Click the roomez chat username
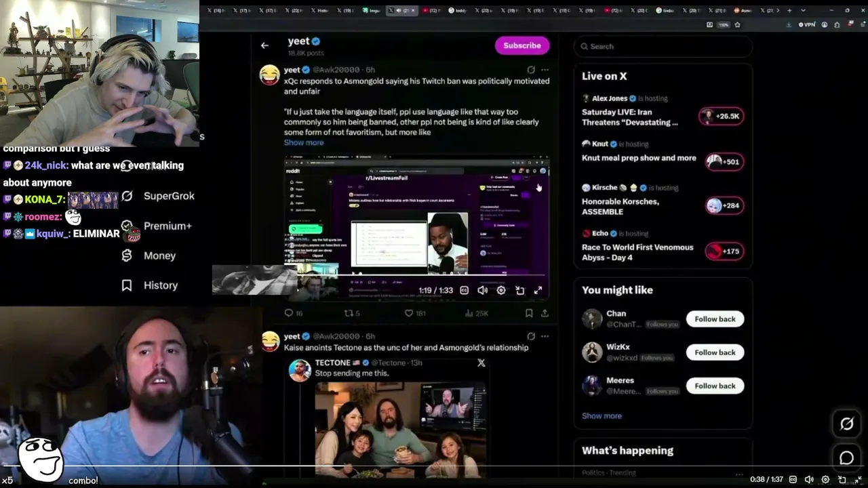 pos(42,217)
